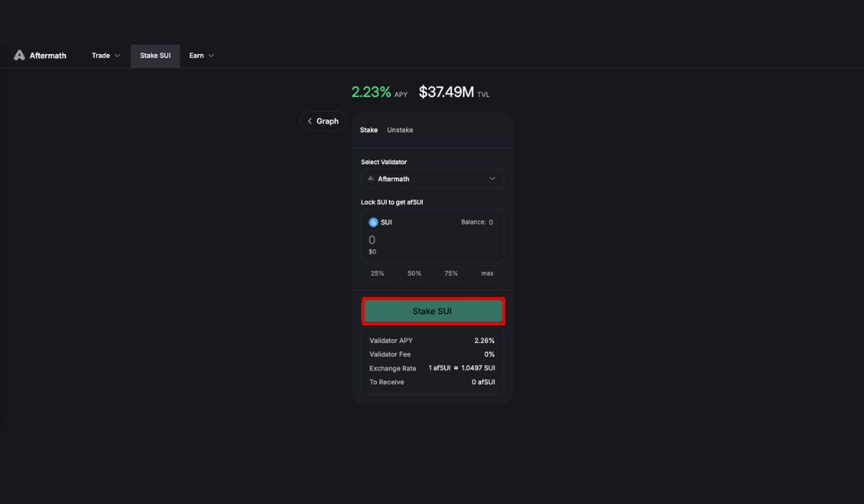Click the exchange rate 1.0497 SUI value
864x504 pixels.
coord(478,368)
